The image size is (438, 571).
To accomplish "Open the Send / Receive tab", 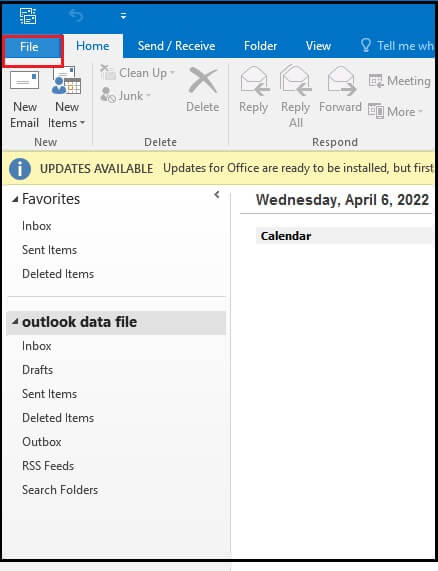I will (x=176, y=46).
